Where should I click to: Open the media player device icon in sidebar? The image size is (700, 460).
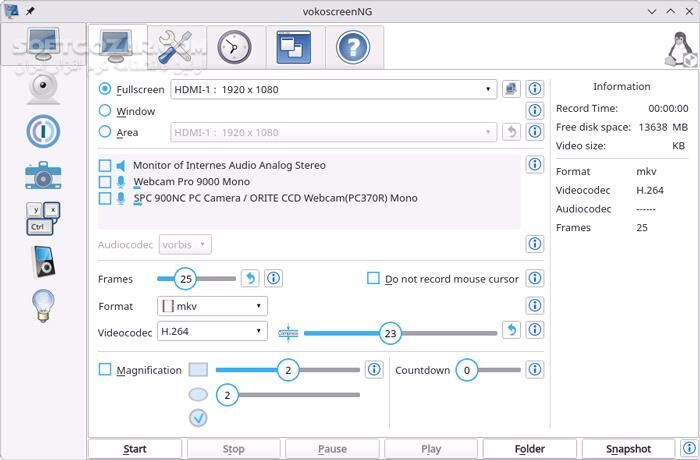(43, 262)
